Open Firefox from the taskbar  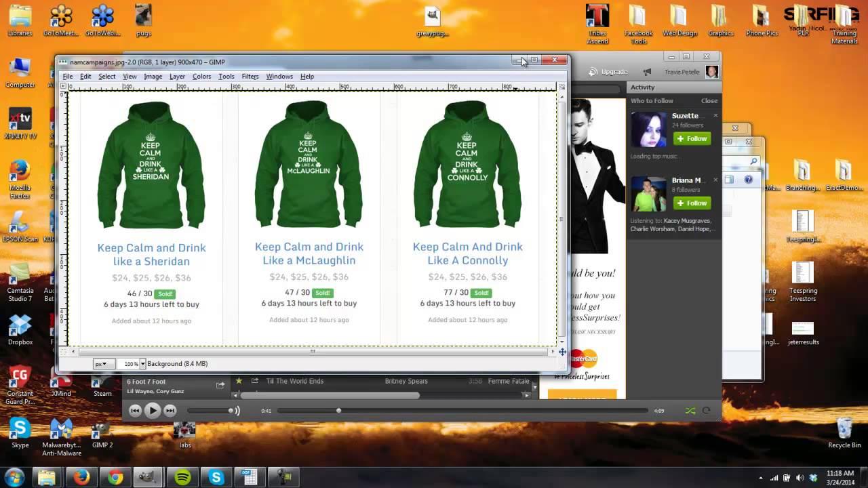[x=81, y=477]
